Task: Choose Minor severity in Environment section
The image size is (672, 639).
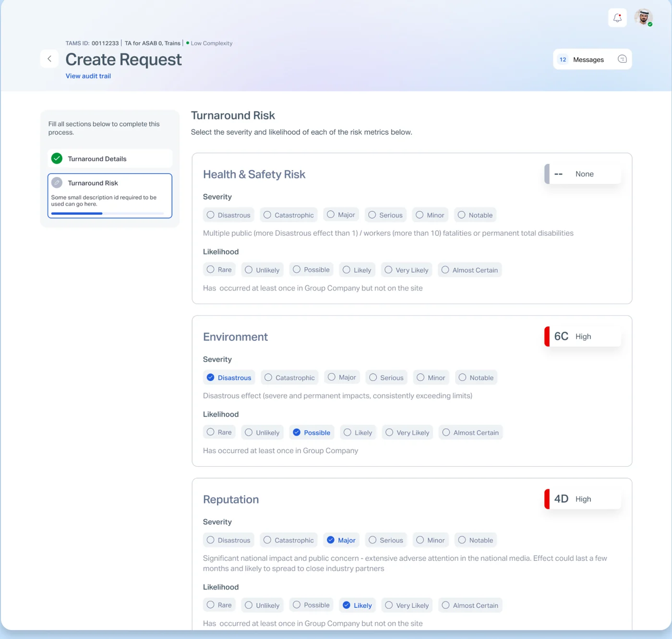Action: 431,377
